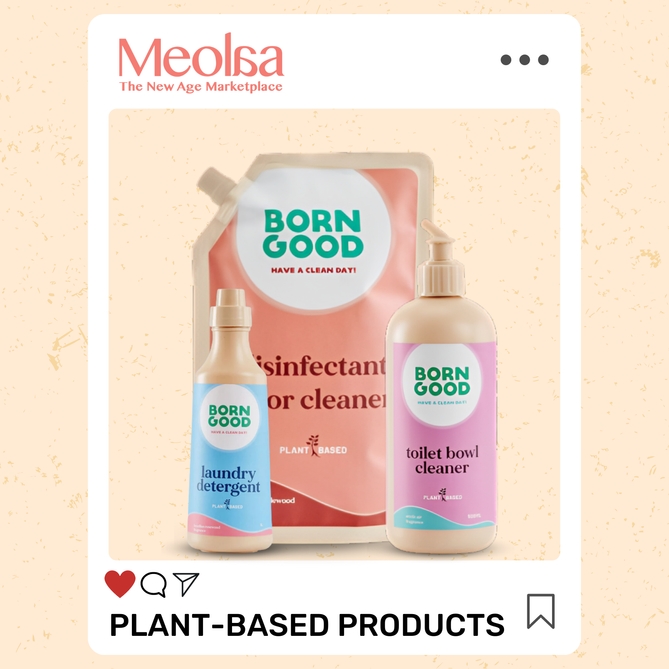Open the comment speech bubble icon
The width and height of the screenshot is (669, 669).
(x=154, y=584)
